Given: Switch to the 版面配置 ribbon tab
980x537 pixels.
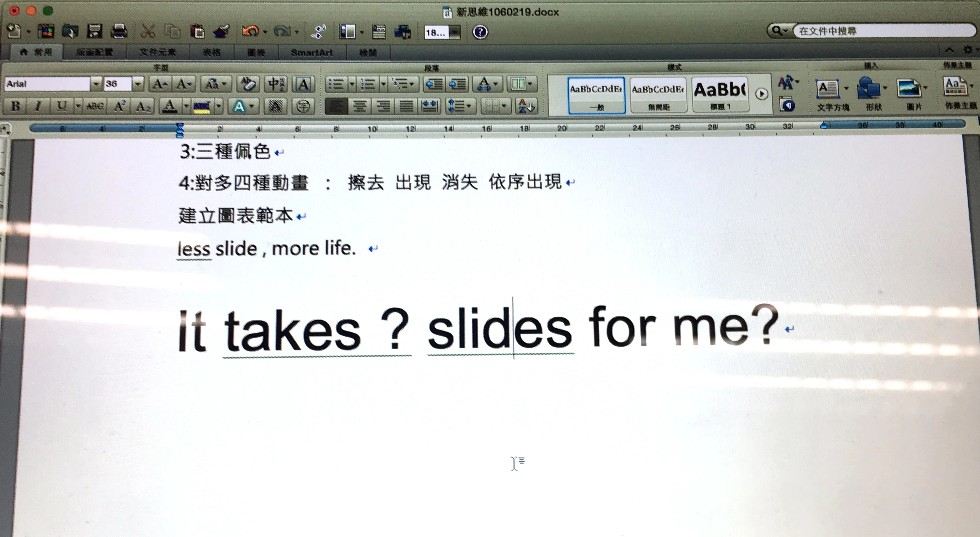Looking at the screenshot, I should point(94,52).
